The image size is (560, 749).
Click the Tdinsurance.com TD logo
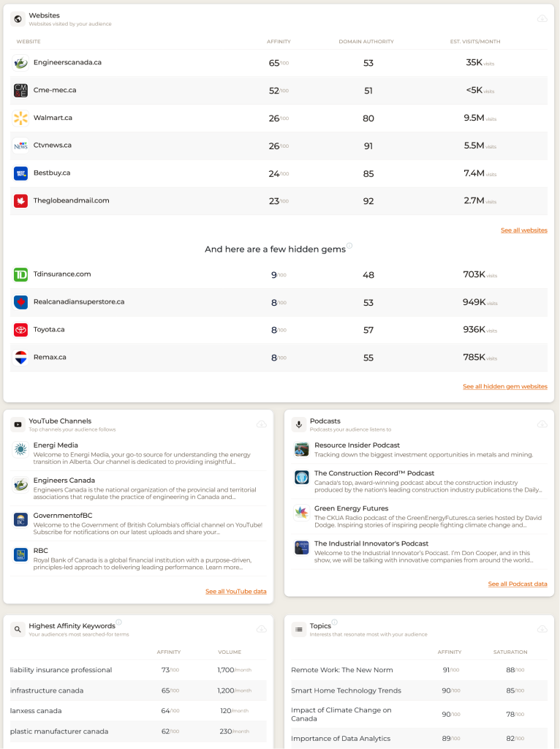20,274
